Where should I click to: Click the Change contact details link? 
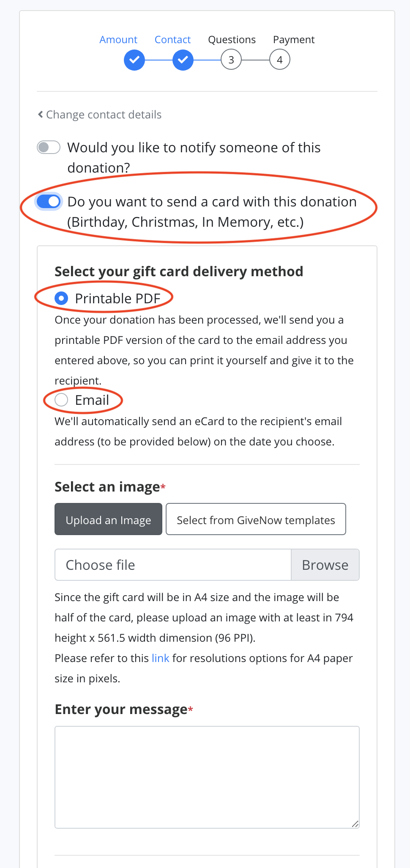pyautogui.click(x=104, y=114)
